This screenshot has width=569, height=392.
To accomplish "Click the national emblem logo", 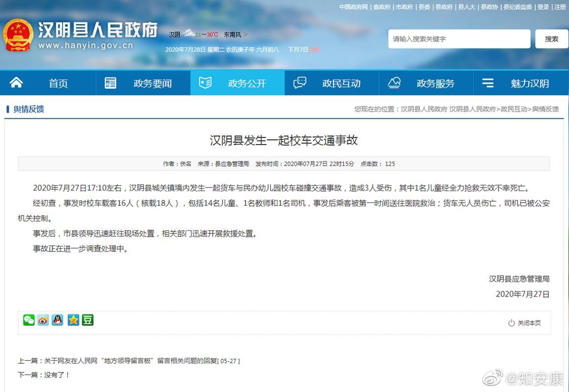I will coord(18,35).
